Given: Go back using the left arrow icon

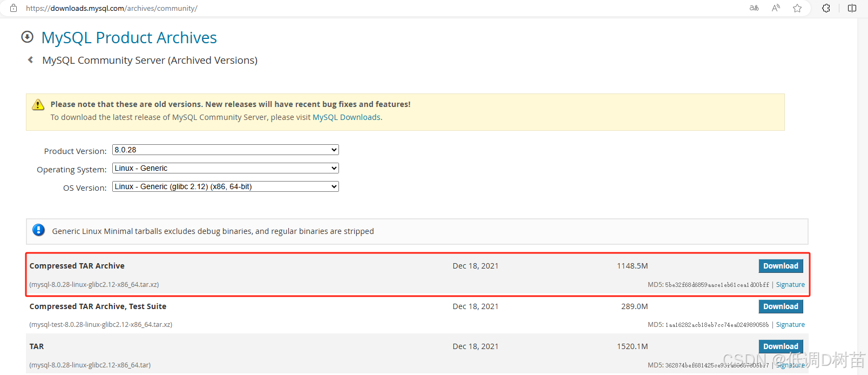Looking at the screenshot, I should pos(31,60).
